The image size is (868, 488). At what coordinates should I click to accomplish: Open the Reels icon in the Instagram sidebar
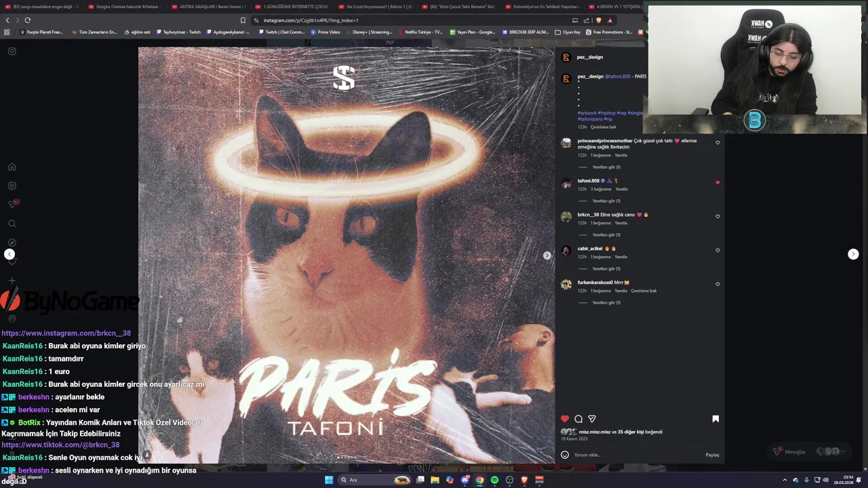[12, 186]
